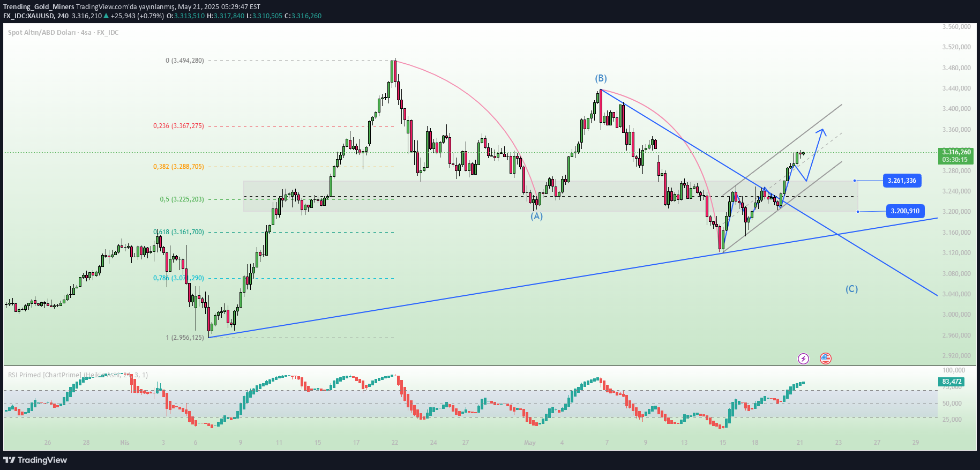Click the 100,000 RSI axis value
Image resolution: width=980 pixels, height=470 pixels.
tap(954, 370)
